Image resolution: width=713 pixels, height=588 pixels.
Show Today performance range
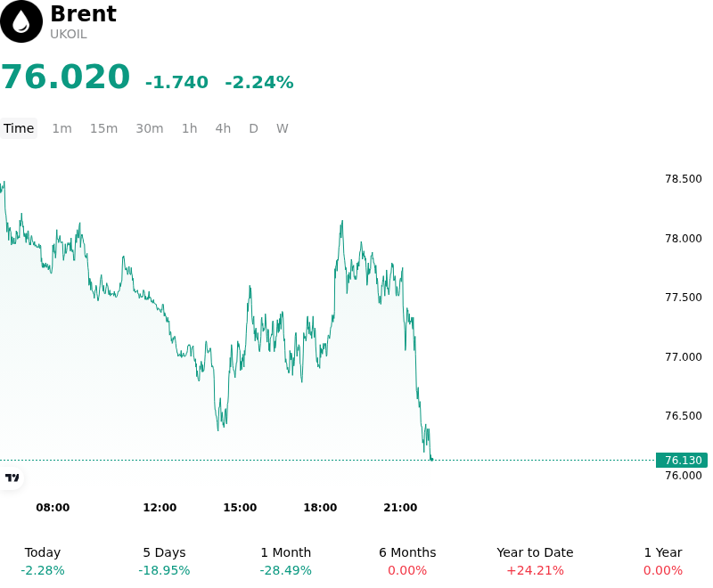[43, 561]
